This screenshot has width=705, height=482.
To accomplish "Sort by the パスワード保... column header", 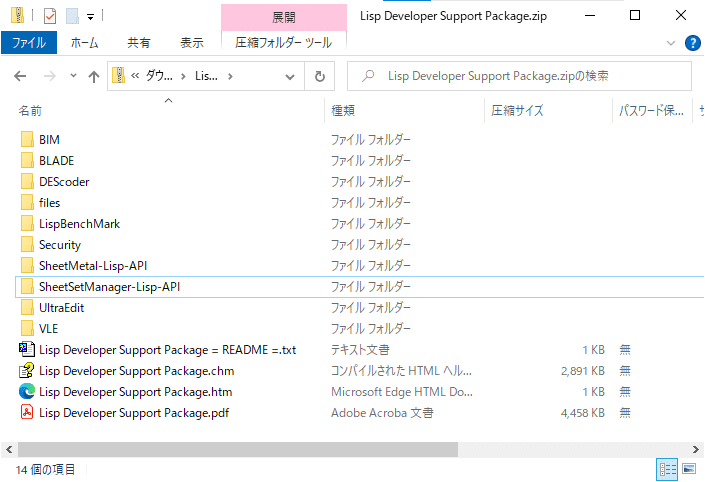I will tap(651, 111).
